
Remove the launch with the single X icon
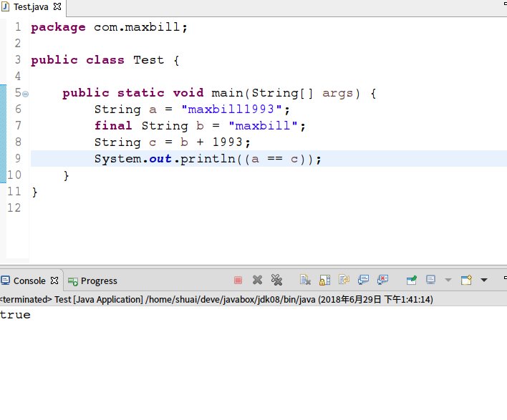257,280
